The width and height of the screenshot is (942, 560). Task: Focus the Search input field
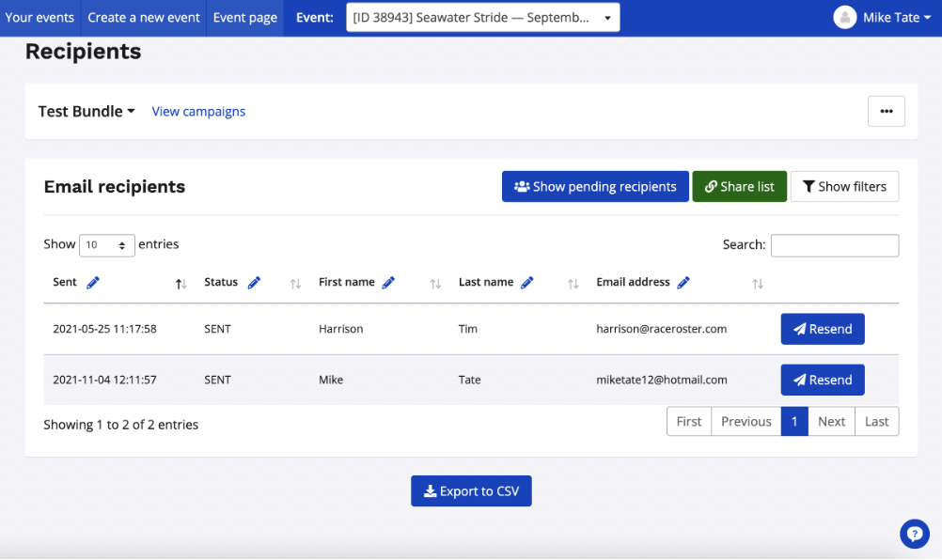tap(835, 245)
